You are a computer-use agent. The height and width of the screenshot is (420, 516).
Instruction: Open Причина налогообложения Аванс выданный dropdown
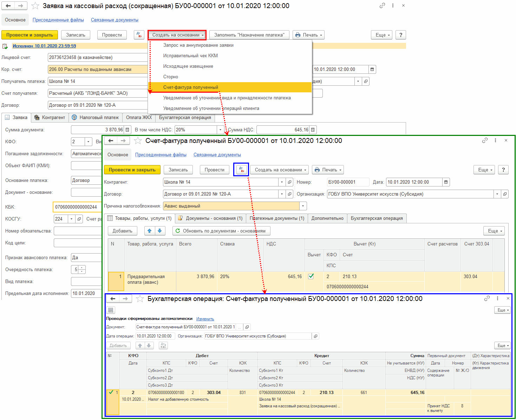pos(303,206)
